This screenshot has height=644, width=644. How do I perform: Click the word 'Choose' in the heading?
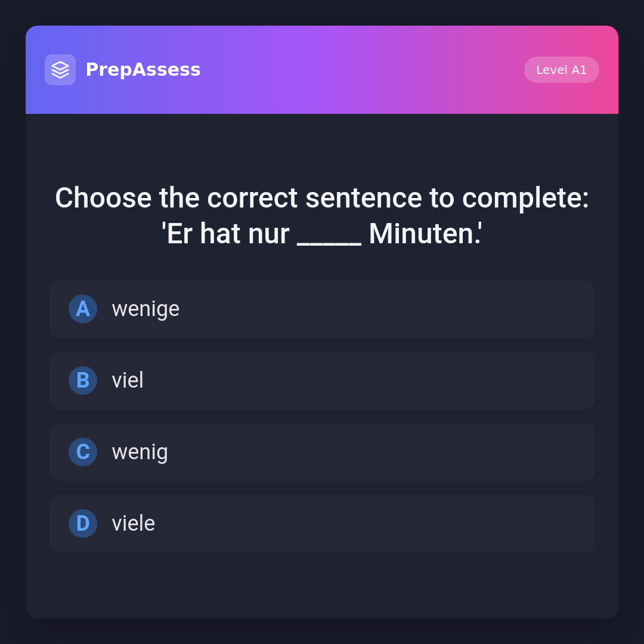(103, 198)
